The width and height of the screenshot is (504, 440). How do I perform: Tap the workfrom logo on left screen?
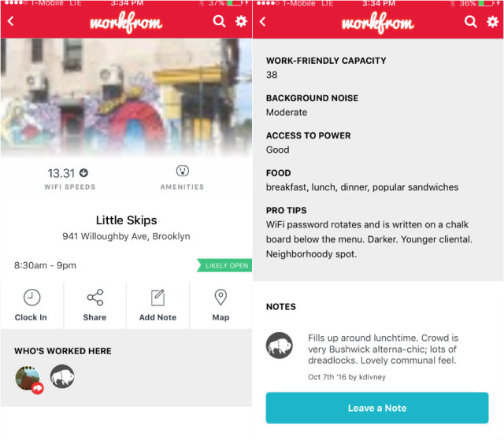coord(126,22)
